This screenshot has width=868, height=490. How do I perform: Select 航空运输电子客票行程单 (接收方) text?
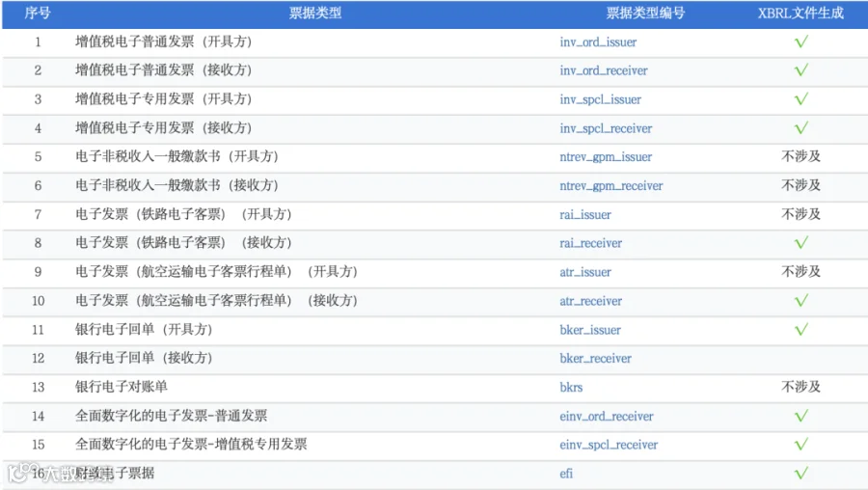[216, 301]
